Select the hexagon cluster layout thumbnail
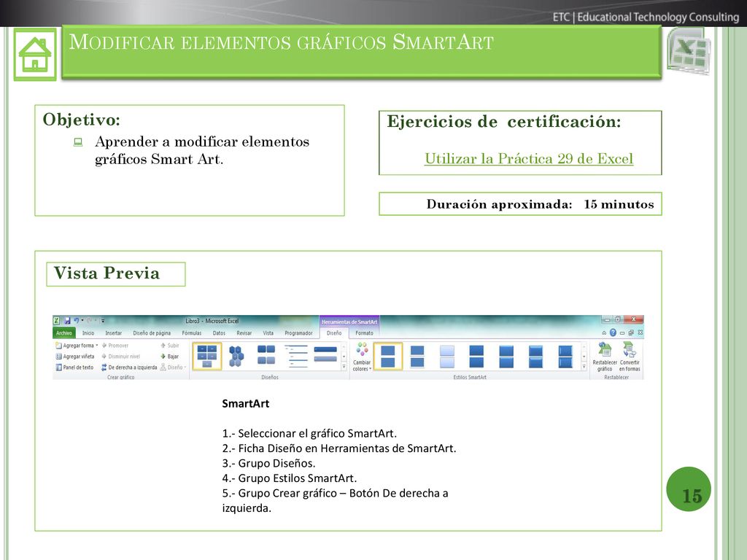Viewport: 747px width, 560px height. [x=236, y=357]
